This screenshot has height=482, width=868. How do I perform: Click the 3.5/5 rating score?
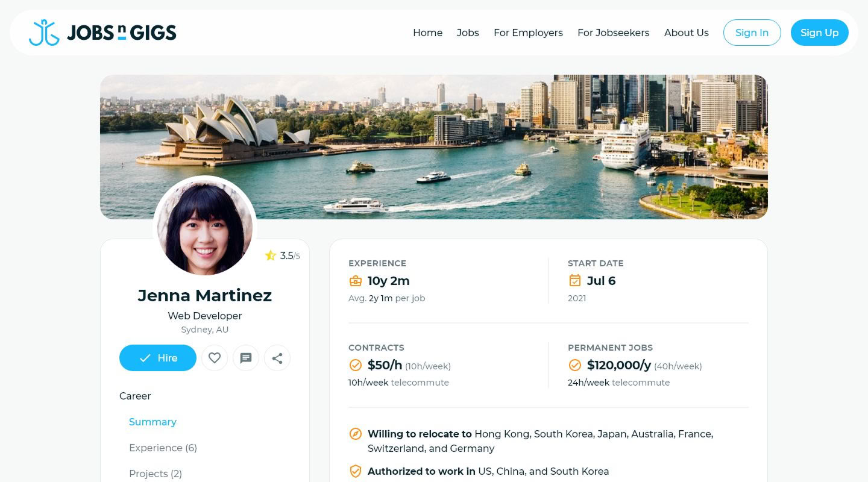click(x=290, y=256)
